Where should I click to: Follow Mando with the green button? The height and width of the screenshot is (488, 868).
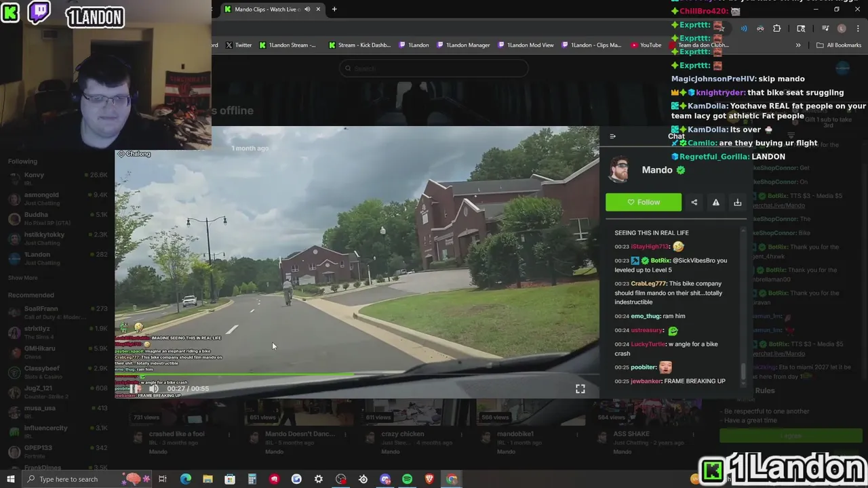[644, 202]
